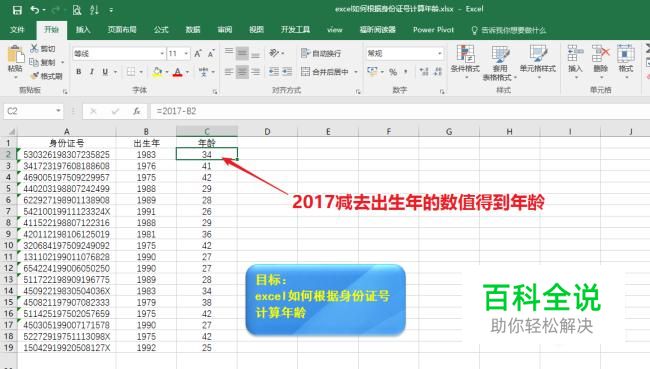Click the Wrap Text button
This screenshot has height=369, width=650.
(321, 53)
